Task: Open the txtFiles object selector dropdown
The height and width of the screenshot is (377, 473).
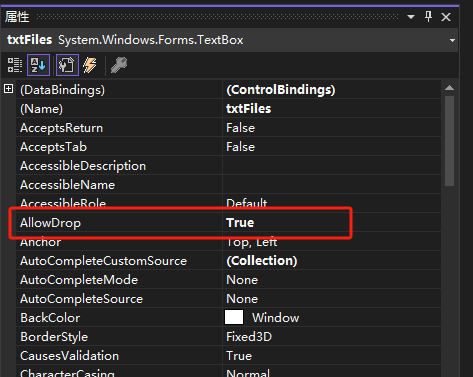Action: [452, 40]
